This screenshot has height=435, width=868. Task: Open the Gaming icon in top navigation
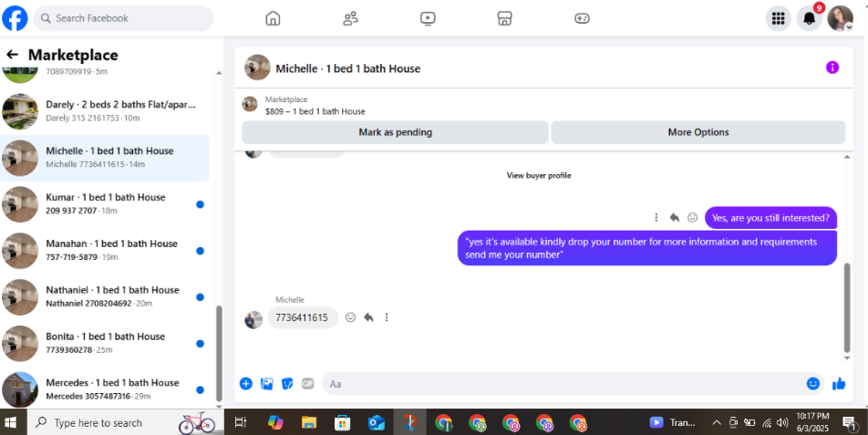click(582, 18)
